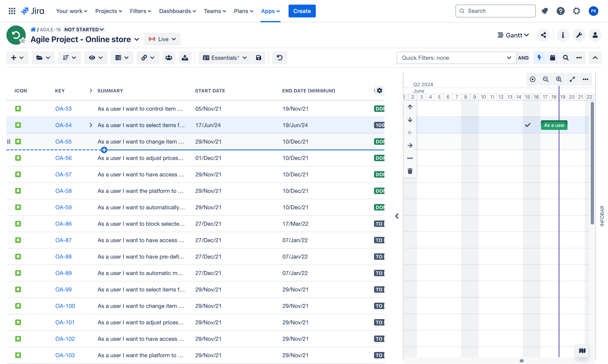This screenshot has width=608, height=364.
Task: Click the Filters menu item
Action: coord(140,10)
